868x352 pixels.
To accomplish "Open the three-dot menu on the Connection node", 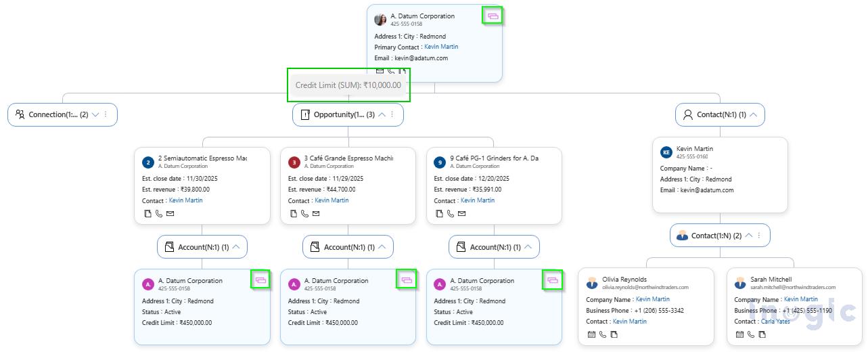I will click(106, 114).
